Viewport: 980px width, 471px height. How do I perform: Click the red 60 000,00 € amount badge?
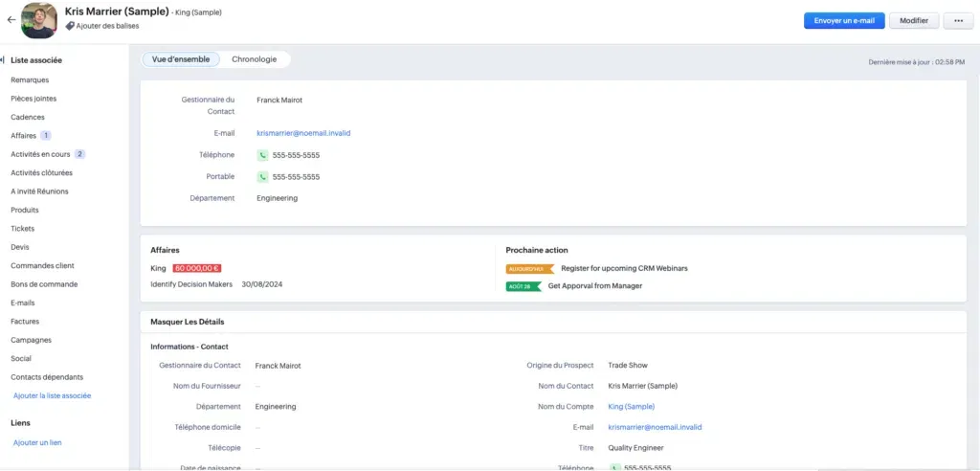click(x=197, y=268)
